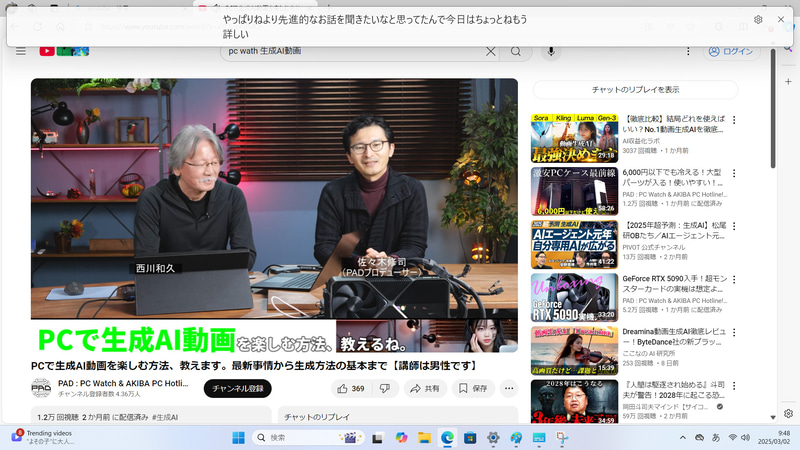Screen dimensions: 800x450
Task: Open File Explorer from taskbar
Action: coord(424,438)
